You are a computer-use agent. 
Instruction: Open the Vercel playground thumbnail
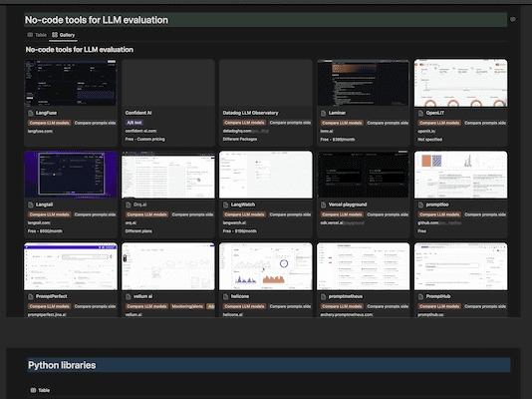364,175
